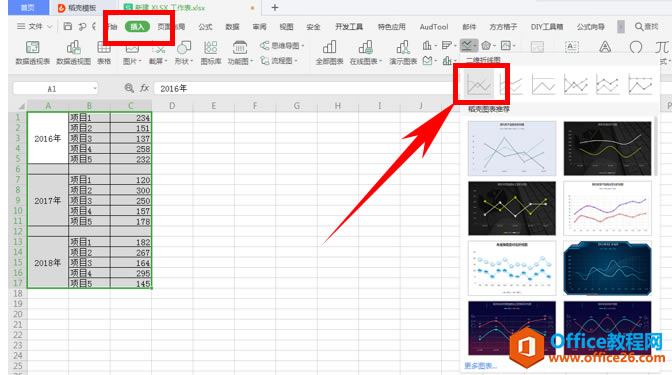
Task: Expand the Picture (图片) dropdown arrow
Action: click(x=140, y=61)
